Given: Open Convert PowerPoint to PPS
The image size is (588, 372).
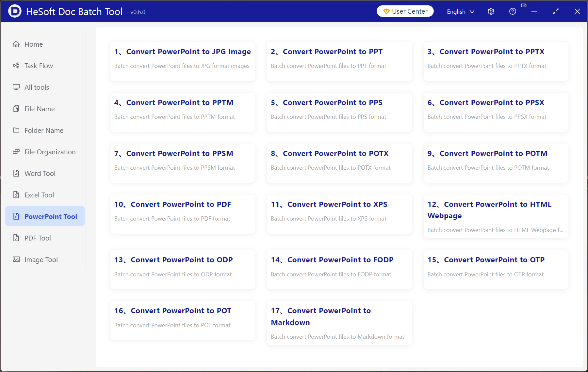Looking at the screenshot, I should (339, 112).
